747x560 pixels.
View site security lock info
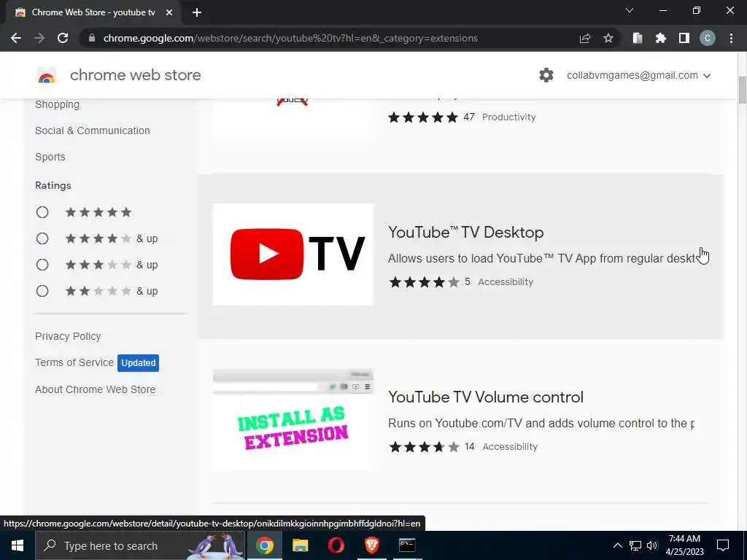(x=92, y=38)
